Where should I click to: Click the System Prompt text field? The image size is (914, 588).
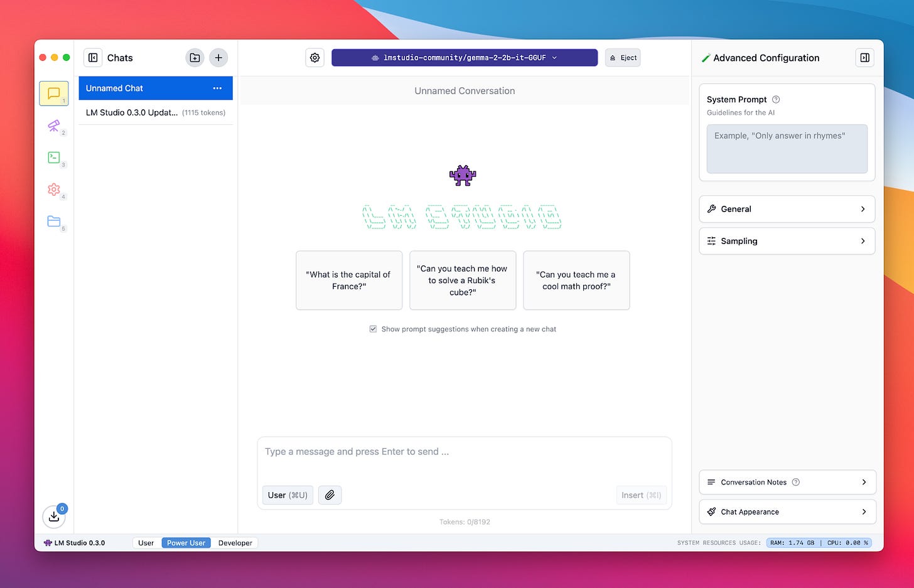[x=787, y=149]
